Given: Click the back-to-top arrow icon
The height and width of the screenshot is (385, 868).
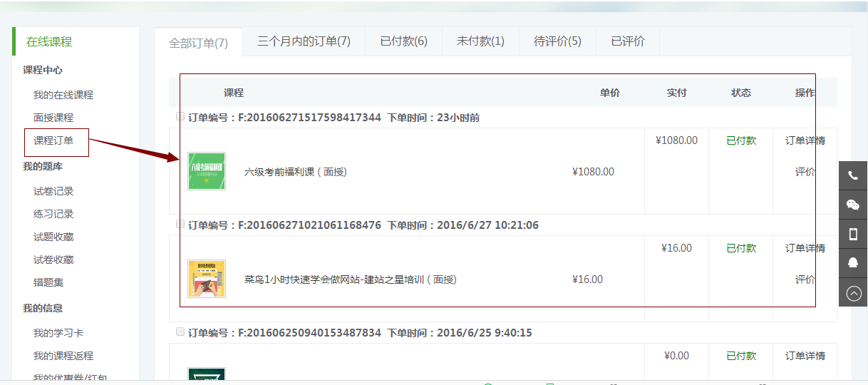Looking at the screenshot, I should click(x=853, y=292).
